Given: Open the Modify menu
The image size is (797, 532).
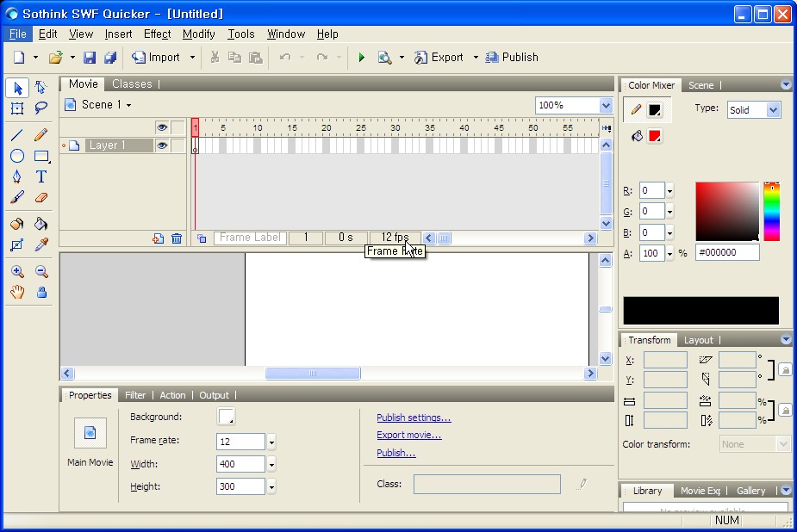Looking at the screenshot, I should tap(199, 34).
